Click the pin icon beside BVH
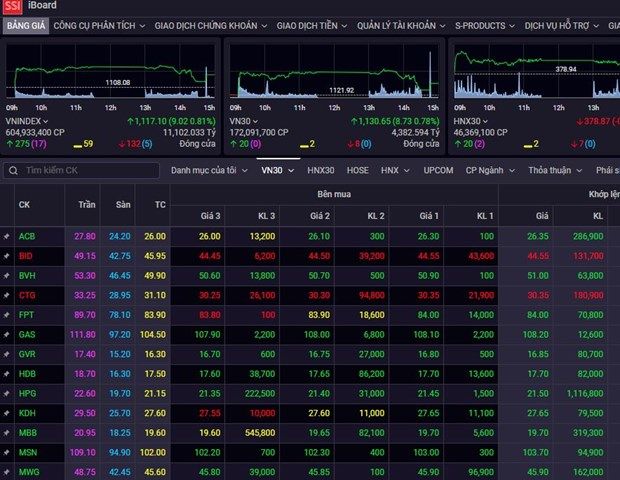Image resolution: width=620 pixels, height=480 pixels. tap(7, 275)
